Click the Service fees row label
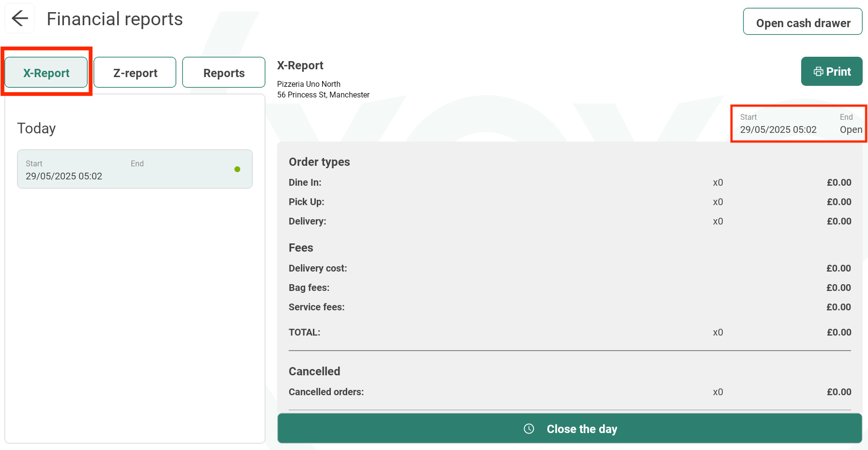 coord(317,307)
